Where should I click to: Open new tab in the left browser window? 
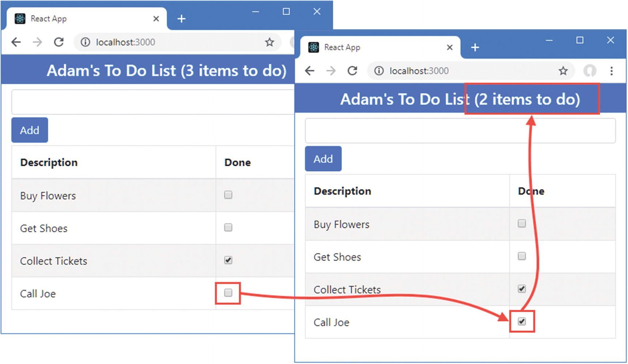click(x=181, y=19)
